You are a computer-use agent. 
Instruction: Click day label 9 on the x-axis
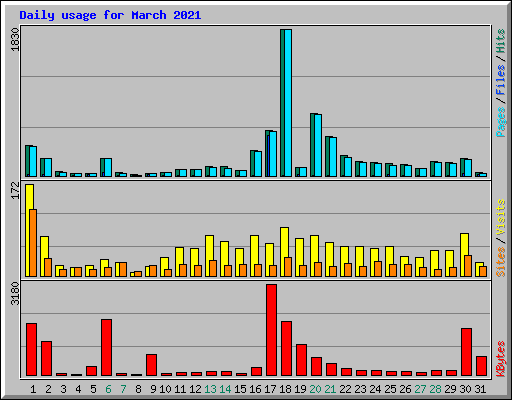point(153,389)
